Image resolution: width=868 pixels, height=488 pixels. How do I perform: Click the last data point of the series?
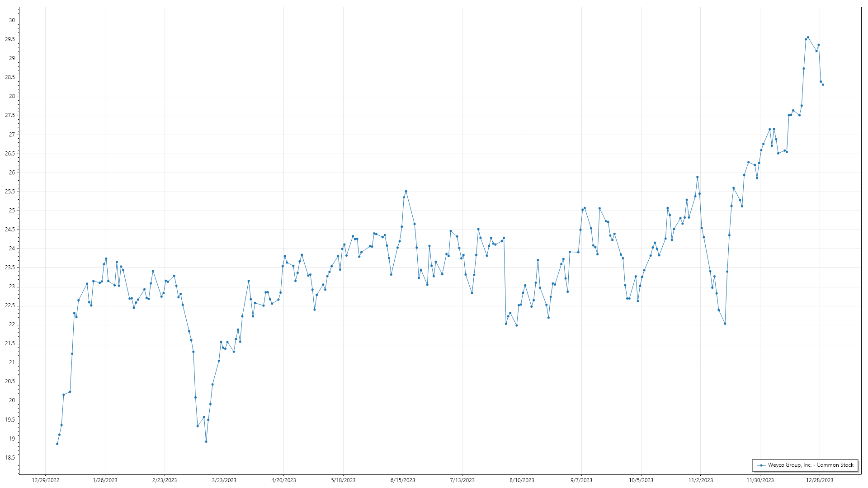click(x=823, y=84)
